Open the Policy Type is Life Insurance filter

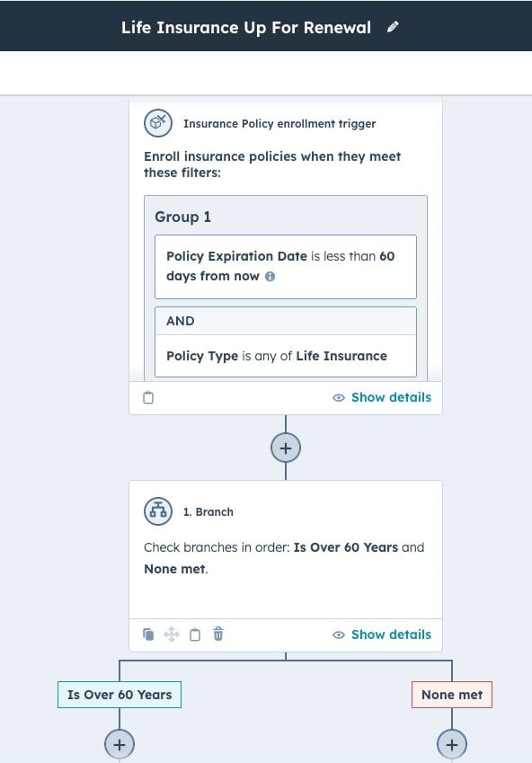tap(286, 356)
